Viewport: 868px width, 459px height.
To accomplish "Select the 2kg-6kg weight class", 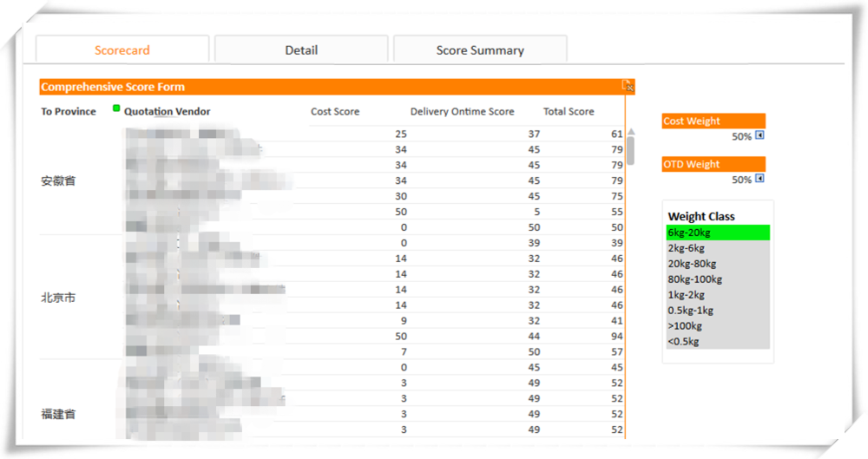I will [x=717, y=248].
